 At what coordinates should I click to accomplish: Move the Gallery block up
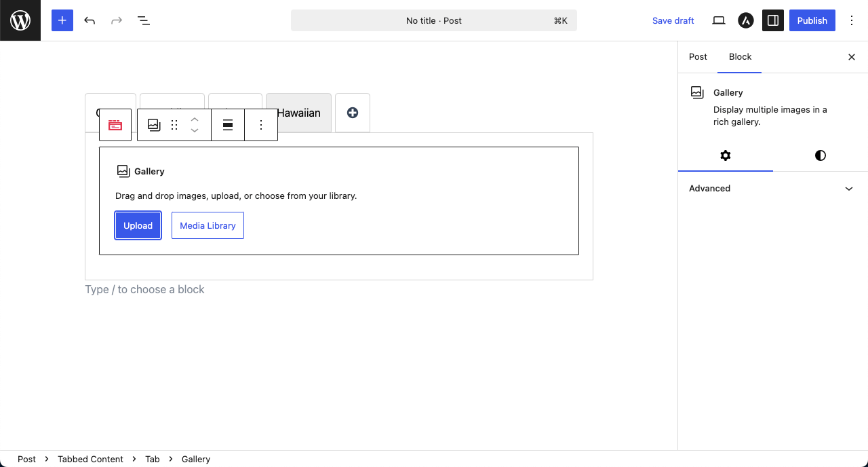coord(195,118)
